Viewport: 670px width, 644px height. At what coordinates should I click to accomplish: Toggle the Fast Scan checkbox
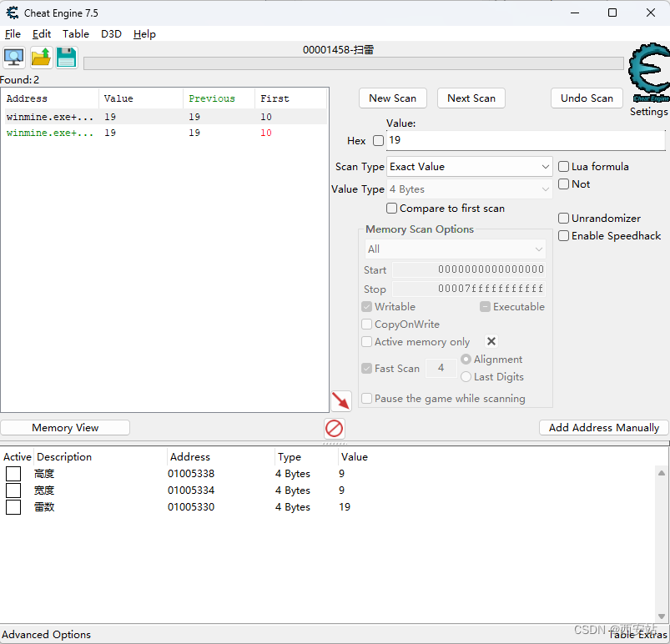coord(366,369)
